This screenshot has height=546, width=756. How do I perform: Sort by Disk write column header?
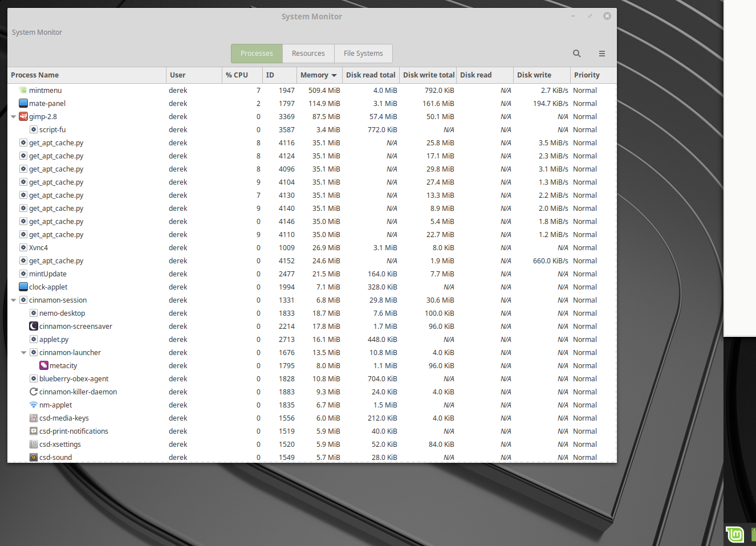click(542, 75)
